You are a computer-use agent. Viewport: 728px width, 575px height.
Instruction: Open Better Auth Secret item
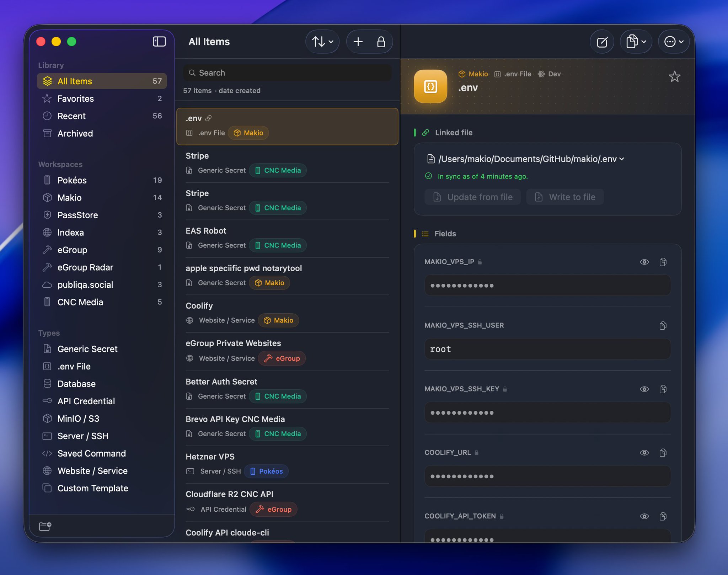tap(287, 389)
